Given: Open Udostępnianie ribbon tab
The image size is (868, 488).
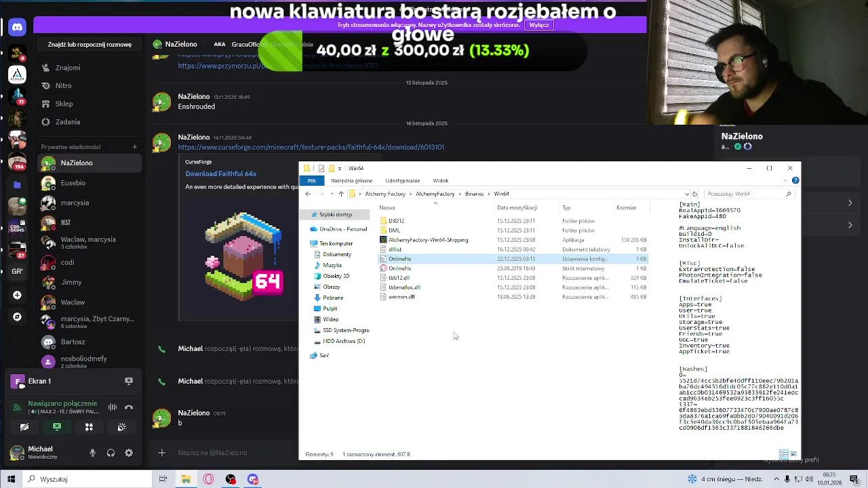Looking at the screenshot, I should (x=403, y=181).
